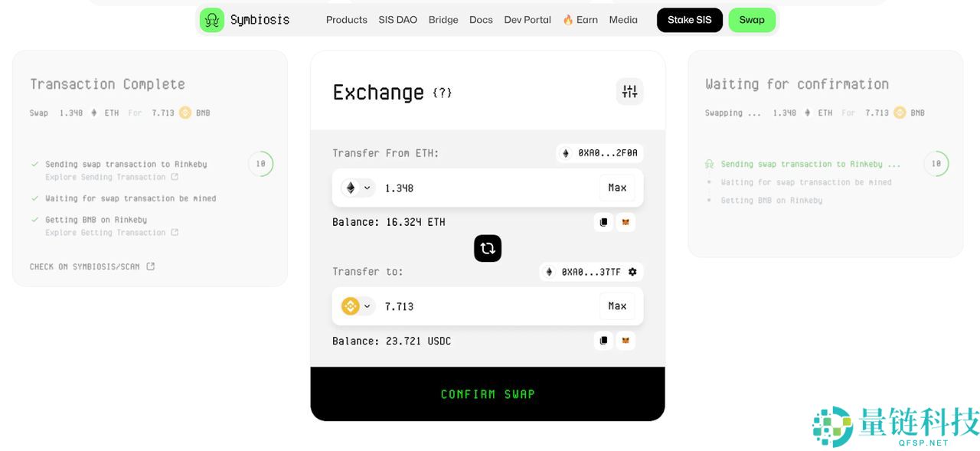Screen dimensions: 980x451
Task: Click copy icon beside USDC balance
Action: coord(603,341)
